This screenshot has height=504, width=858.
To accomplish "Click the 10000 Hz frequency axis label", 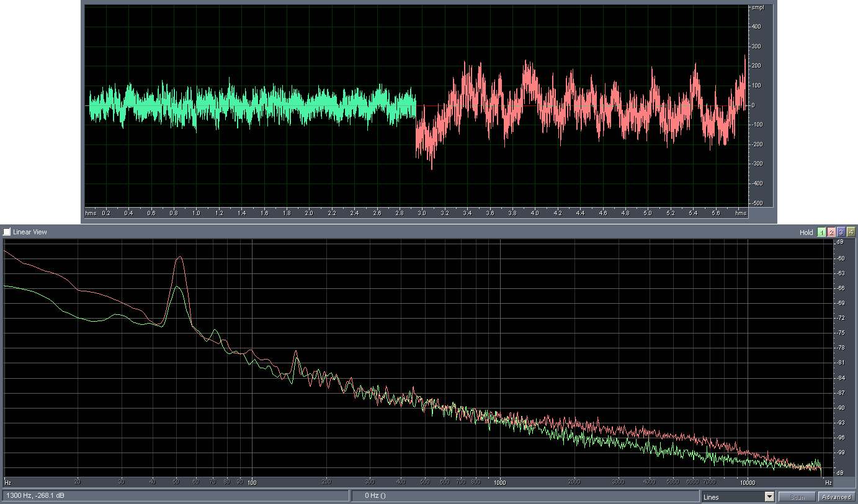I will click(748, 482).
